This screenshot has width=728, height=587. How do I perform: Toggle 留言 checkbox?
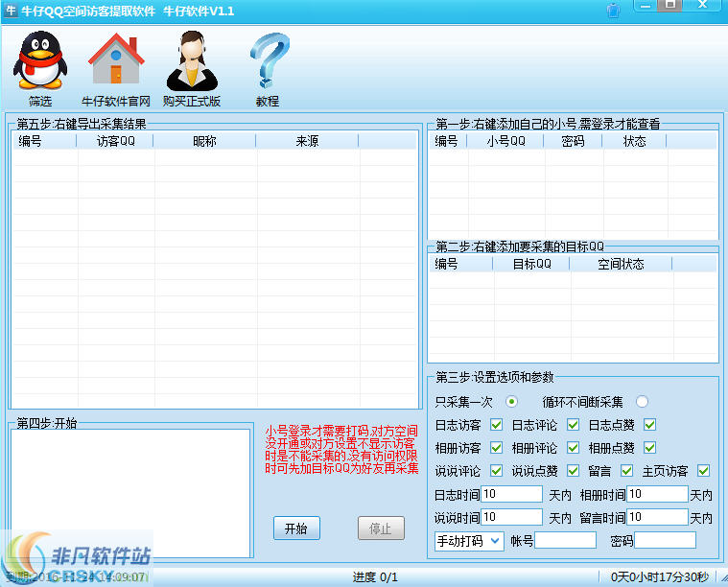point(626,471)
